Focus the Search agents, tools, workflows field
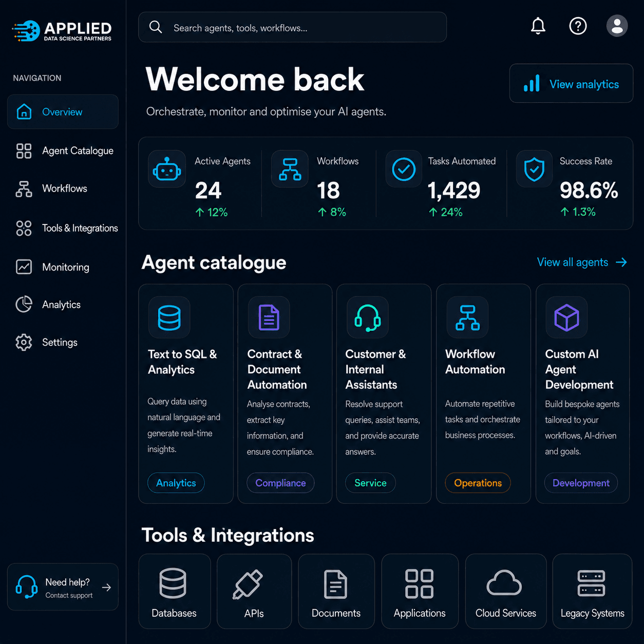 [x=292, y=27]
